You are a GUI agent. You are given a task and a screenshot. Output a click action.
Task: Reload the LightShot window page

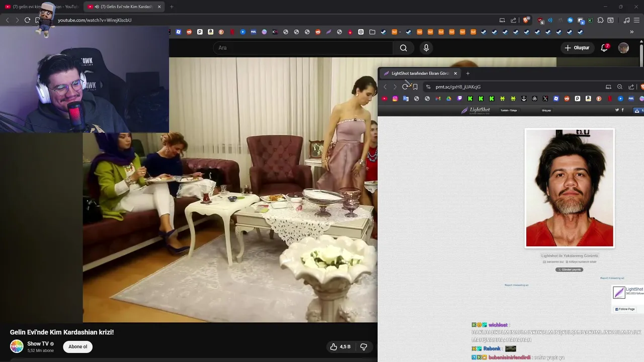click(405, 86)
